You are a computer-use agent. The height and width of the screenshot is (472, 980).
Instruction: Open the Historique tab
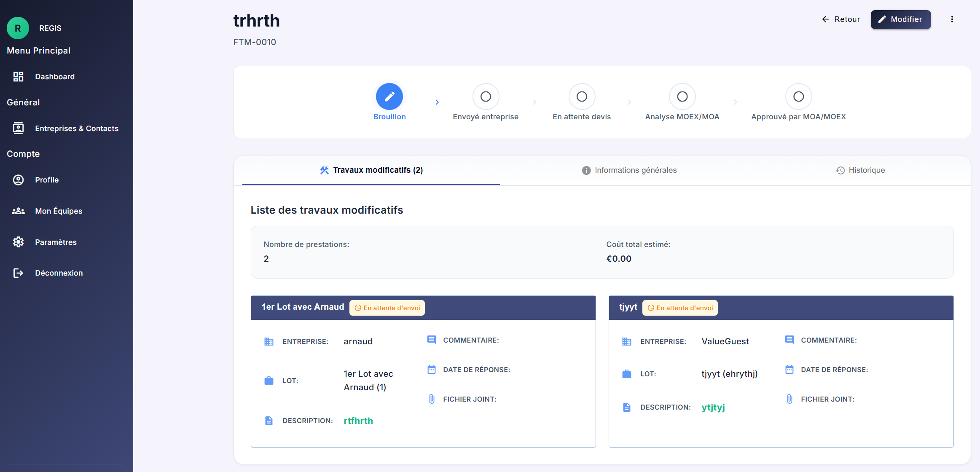[861, 170]
